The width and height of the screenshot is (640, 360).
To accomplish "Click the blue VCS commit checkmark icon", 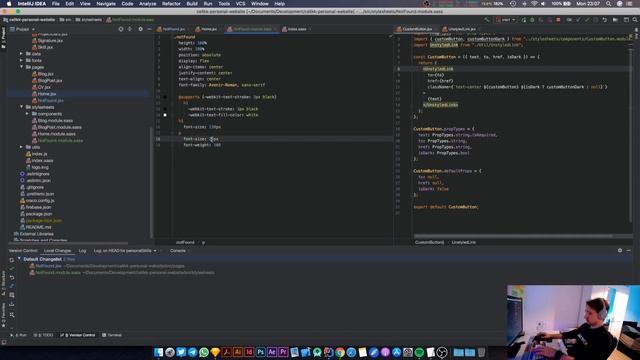I will pyautogui.click(x=578, y=20).
